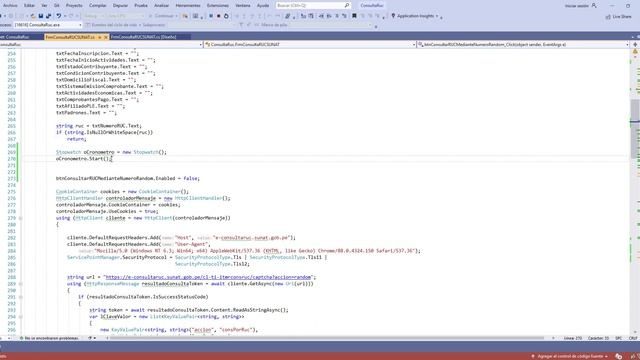Image resolution: width=640 pixels, height=360 pixels.
Task: Click the SPC indentation indicator
Action: point(619,338)
